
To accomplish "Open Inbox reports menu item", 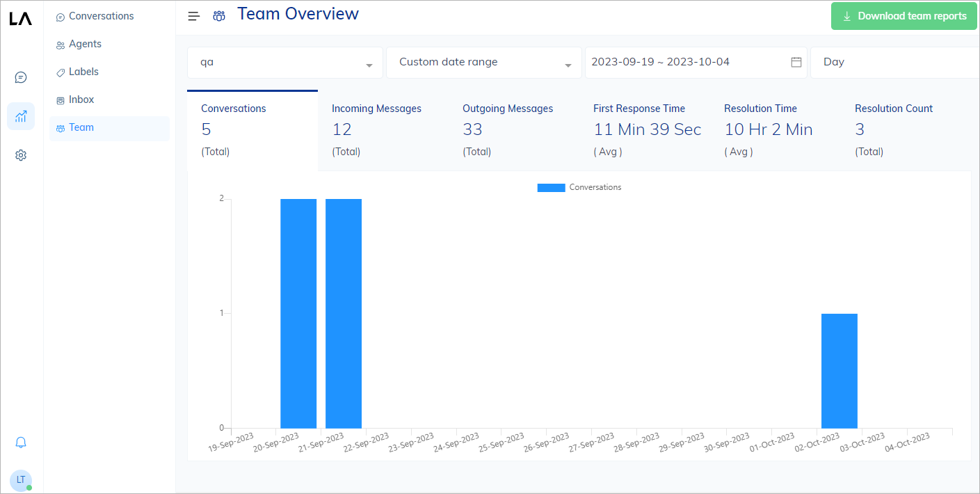I will pyautogui.click(x=109, y=99).
